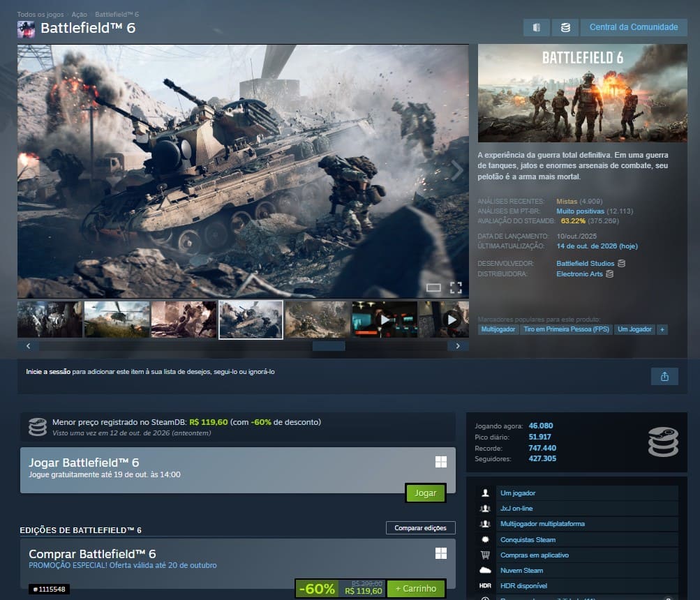Select the highlighted tank screenshot thumbnail
700x600 pixels.
tap(251, 320)
